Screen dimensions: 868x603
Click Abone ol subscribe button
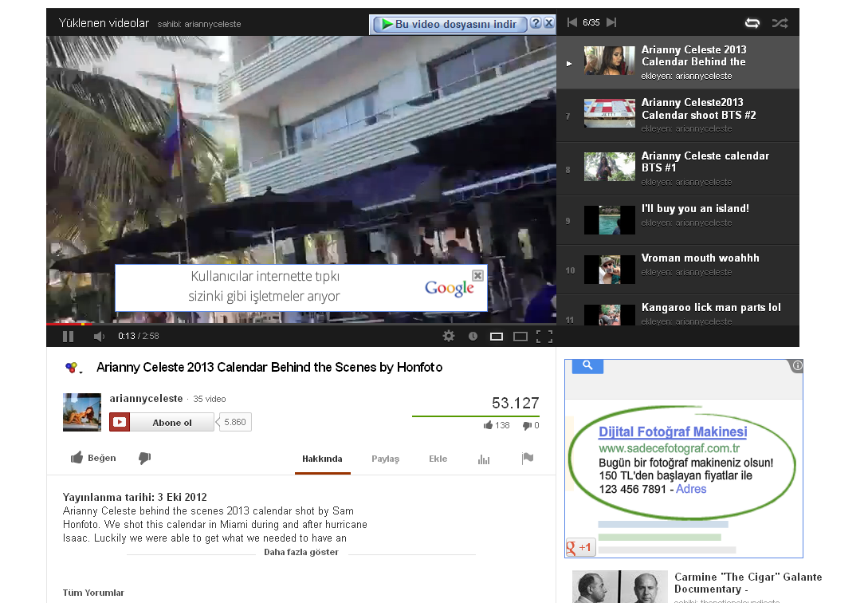point(162,423)
